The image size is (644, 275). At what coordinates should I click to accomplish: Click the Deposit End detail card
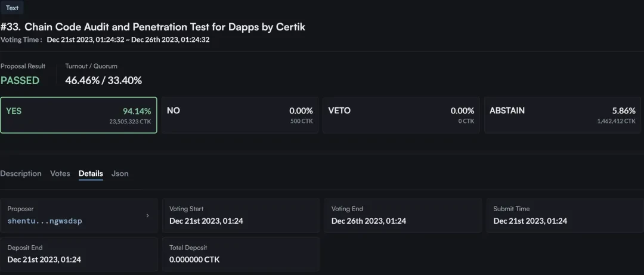pos(79,254)
